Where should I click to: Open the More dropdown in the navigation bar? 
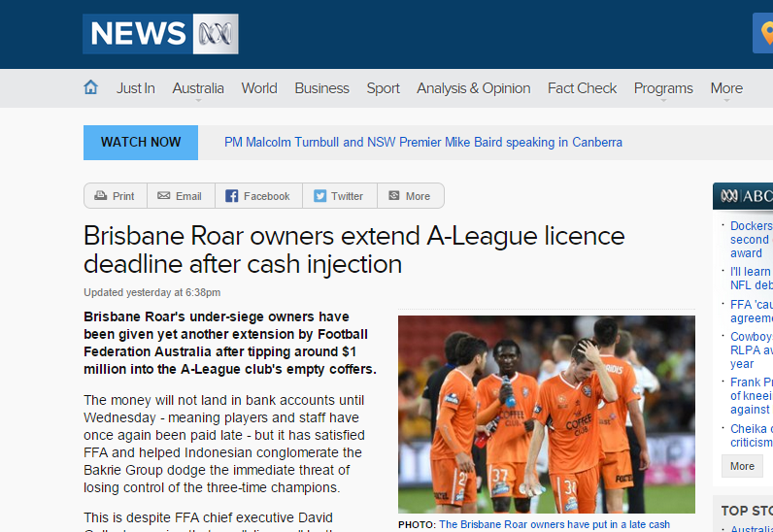(726, 90)
